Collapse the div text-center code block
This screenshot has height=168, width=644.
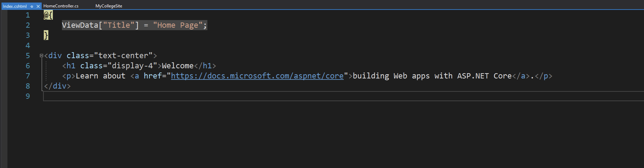pyautogui.click(x=41, y=56)
